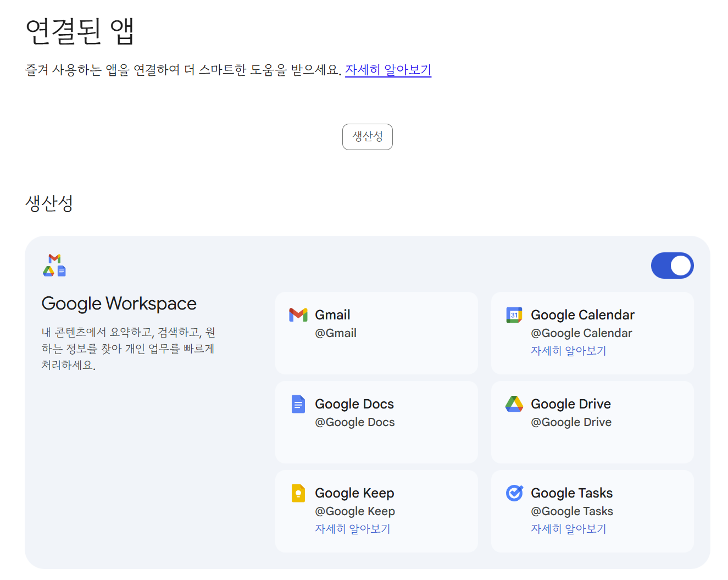728x580 pixels.
Task: Open Google Keep's 자세히 알아보기 link
Action: [x=352, y=529]
